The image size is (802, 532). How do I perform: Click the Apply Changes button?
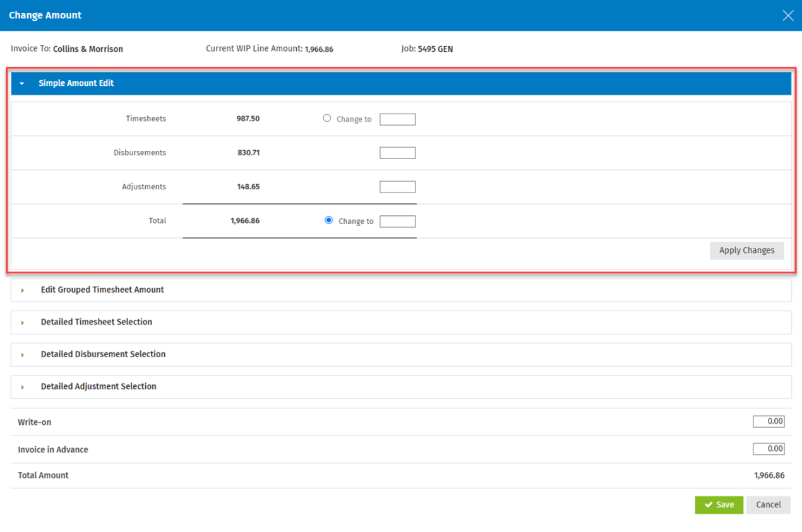click(746, 251)
